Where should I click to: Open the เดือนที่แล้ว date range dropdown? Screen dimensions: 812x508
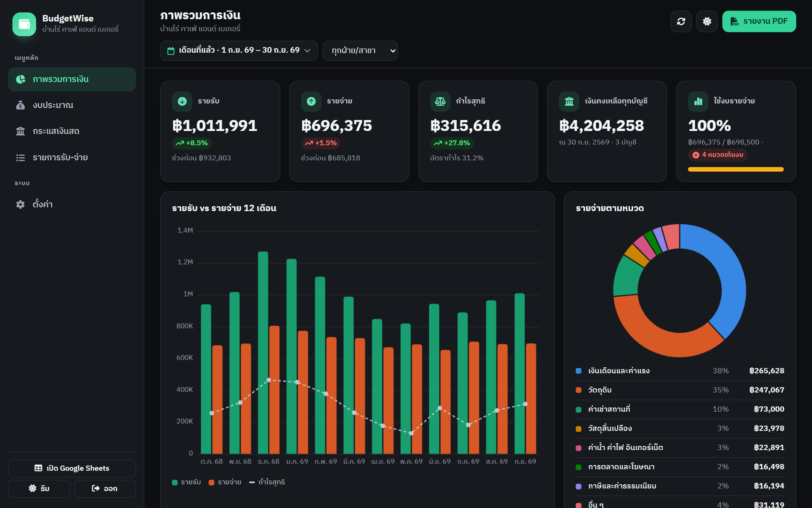click(239, 51)
